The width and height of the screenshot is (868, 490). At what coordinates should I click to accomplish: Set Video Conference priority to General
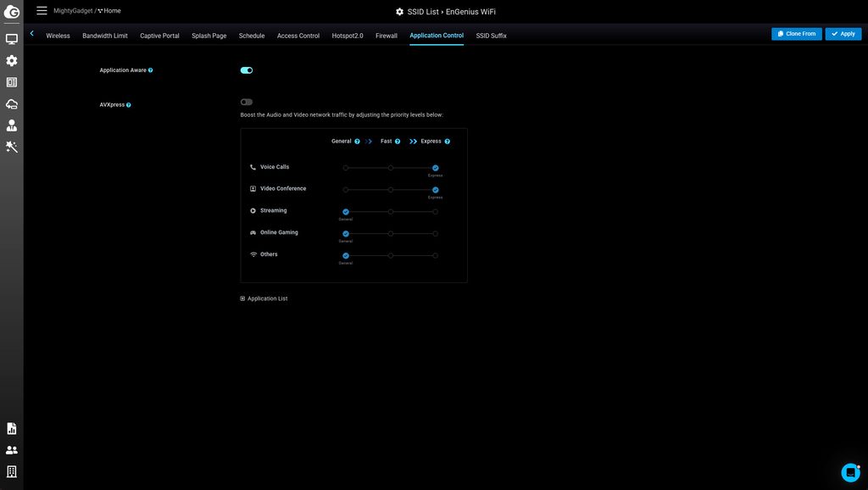pos(346,190)
